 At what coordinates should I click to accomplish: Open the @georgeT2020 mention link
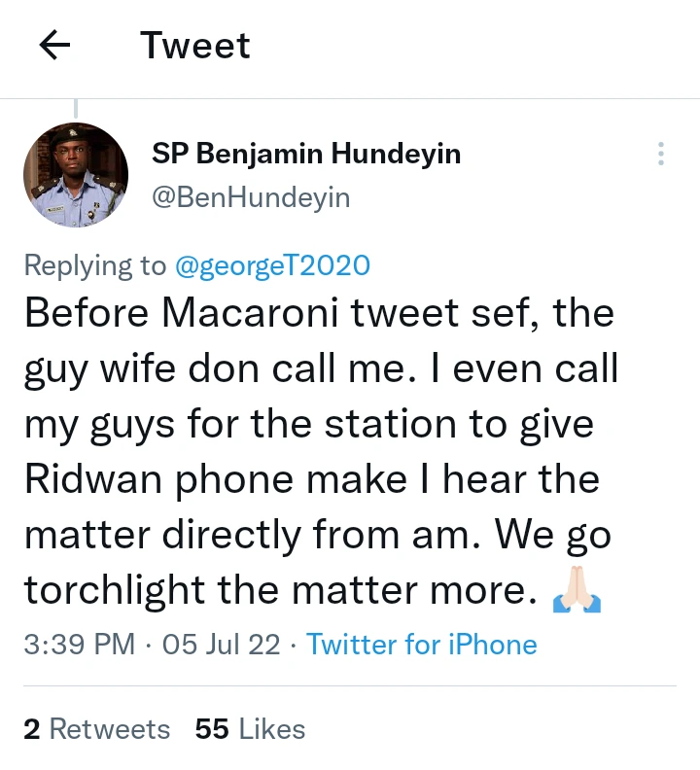272,265
